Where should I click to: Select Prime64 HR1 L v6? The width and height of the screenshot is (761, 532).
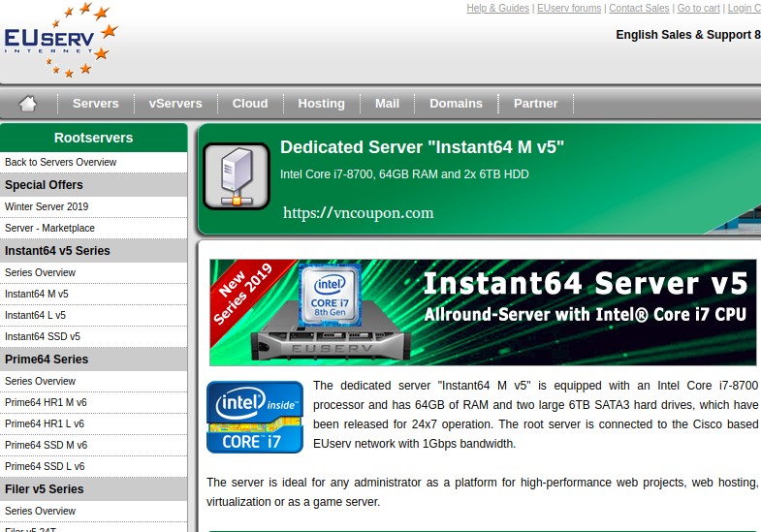(x=93, y=424)
